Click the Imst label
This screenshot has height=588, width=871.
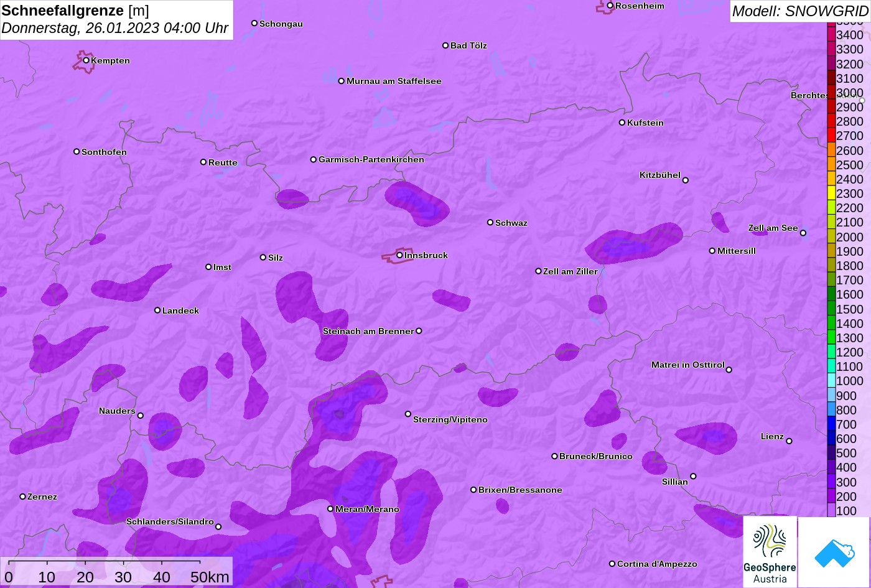click(222, 267)
